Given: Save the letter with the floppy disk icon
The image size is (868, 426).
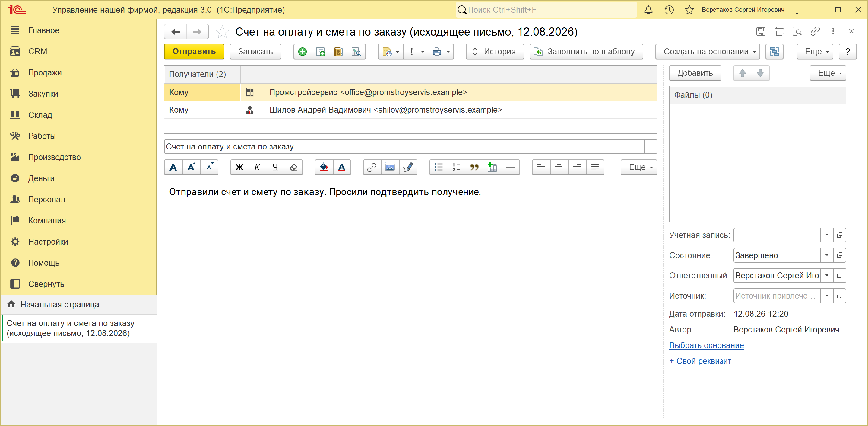Looking at the screenshot, I should pos(761,31).
